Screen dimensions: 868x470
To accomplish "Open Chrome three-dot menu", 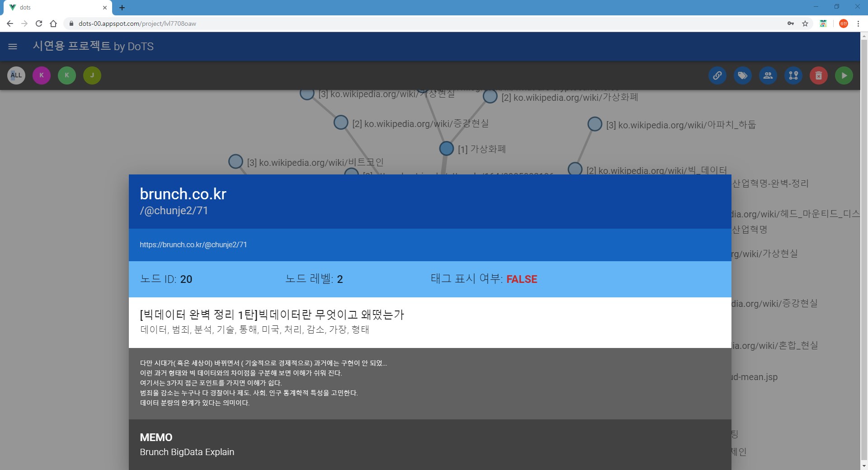I will (858, 23).
